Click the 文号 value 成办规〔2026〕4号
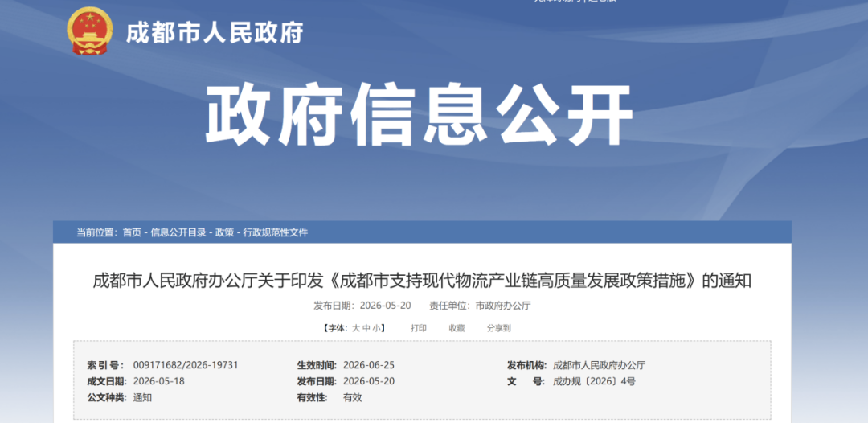The height and width of the screenshot is (423, 868). [x=594, y=381]
